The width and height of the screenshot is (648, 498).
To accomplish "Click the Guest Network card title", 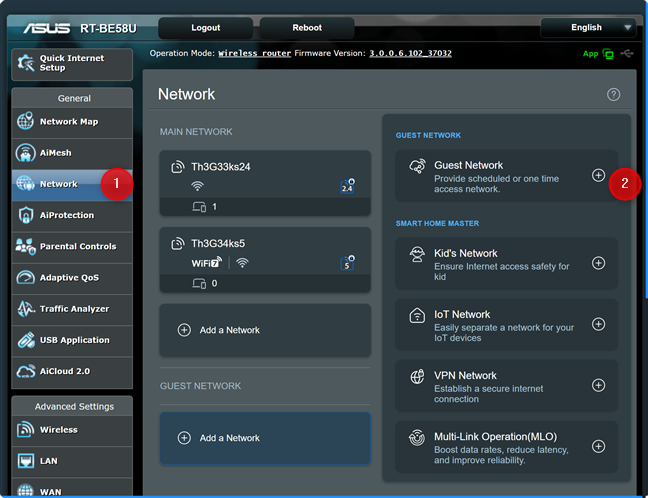I will (x=468, y=165).
